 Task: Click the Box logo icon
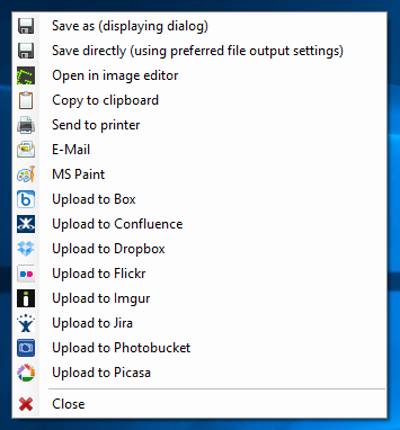tap(26, 199)
